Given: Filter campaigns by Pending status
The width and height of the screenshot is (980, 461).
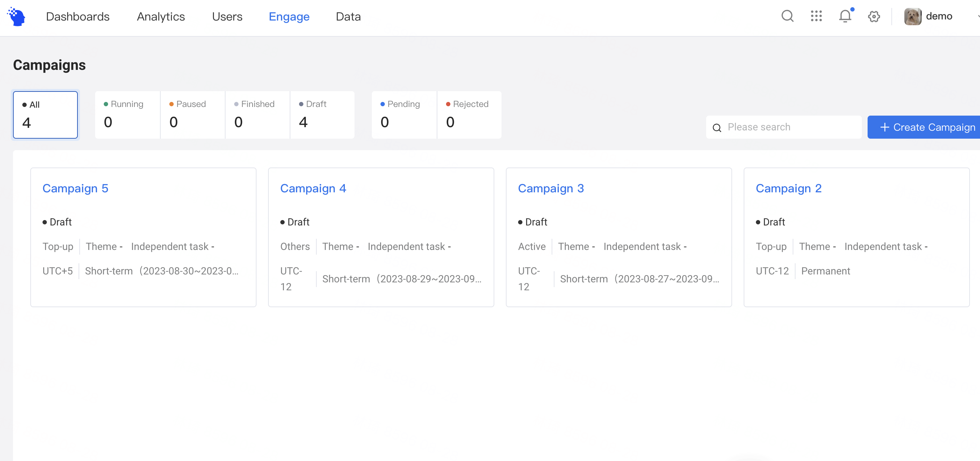Looking at the screenshot, I should pos(404,115).
